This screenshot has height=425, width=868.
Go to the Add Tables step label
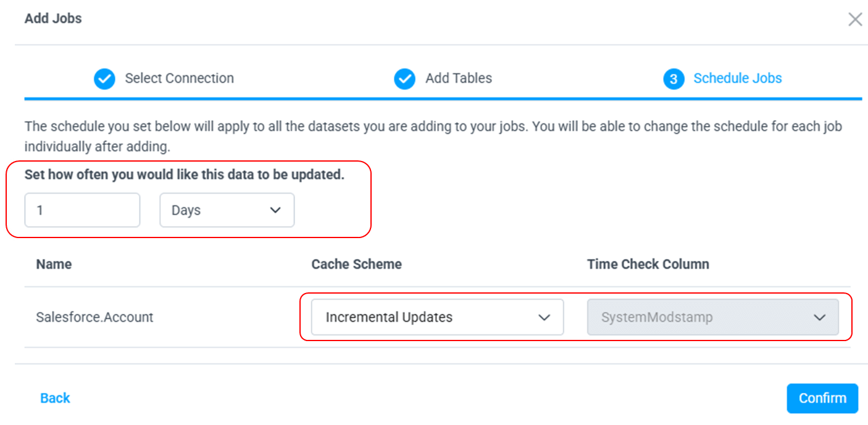pyautogui.click(x=458, y=78)
